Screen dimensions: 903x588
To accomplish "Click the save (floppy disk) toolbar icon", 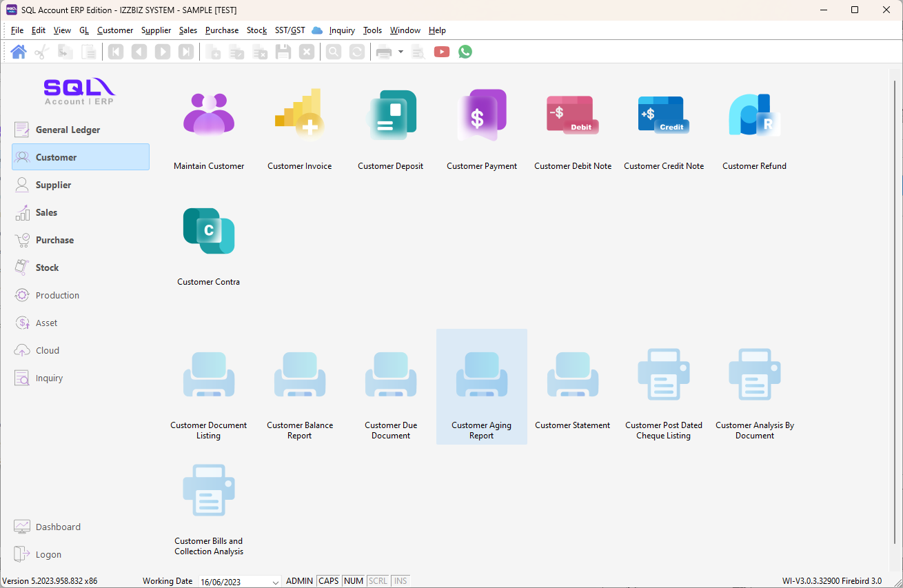I will (x=283, y=52).
